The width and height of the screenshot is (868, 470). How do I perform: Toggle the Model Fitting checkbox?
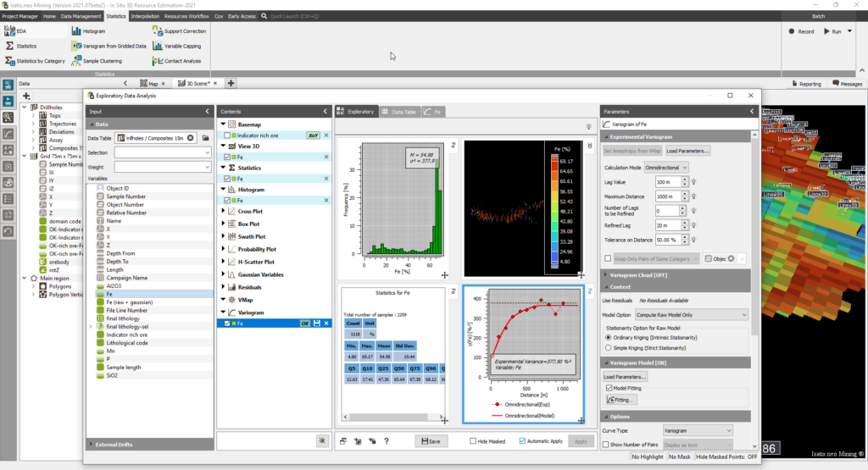[609, 388]
